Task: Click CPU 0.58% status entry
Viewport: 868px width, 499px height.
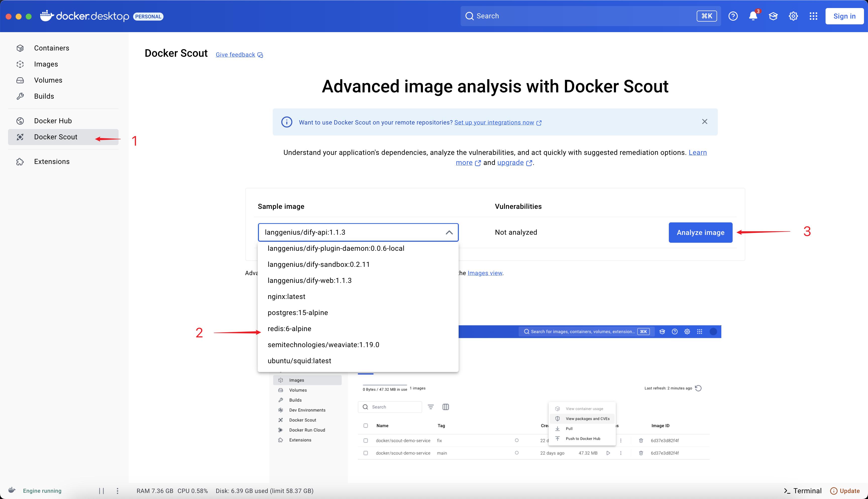Action: (193, 491)
